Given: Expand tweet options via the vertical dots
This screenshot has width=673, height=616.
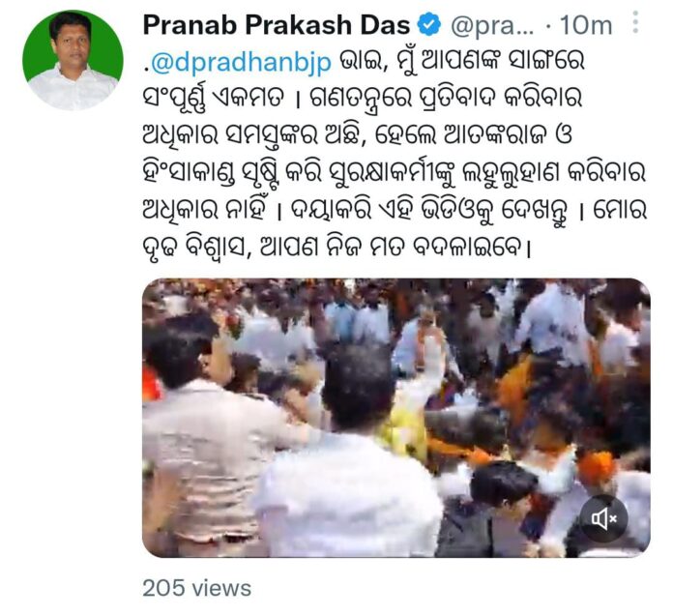Looking at the screenshot, I should [x=635, y=22].
